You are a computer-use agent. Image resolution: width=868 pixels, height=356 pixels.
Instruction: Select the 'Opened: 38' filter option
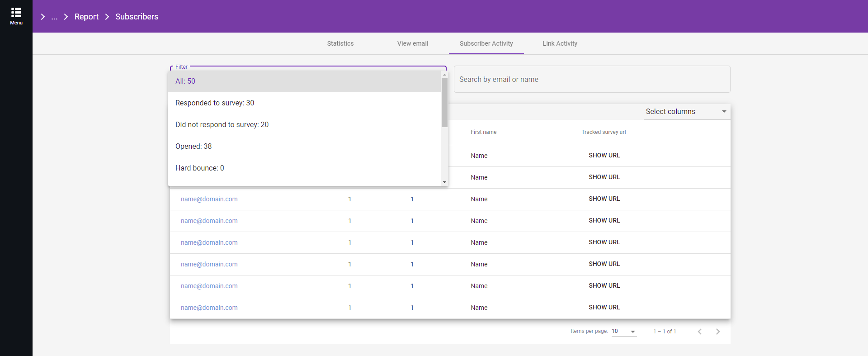click(304, 147)
